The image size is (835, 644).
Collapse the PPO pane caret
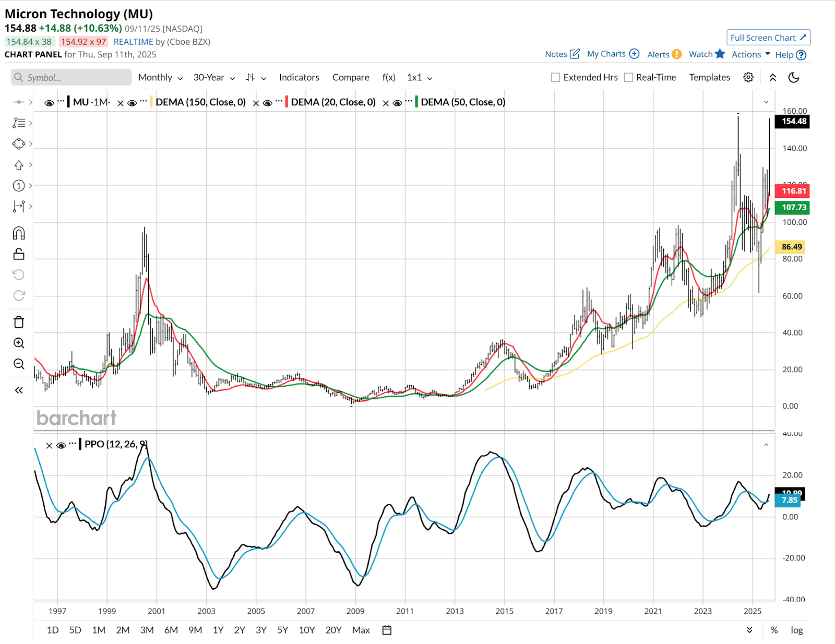click(766, 445)
